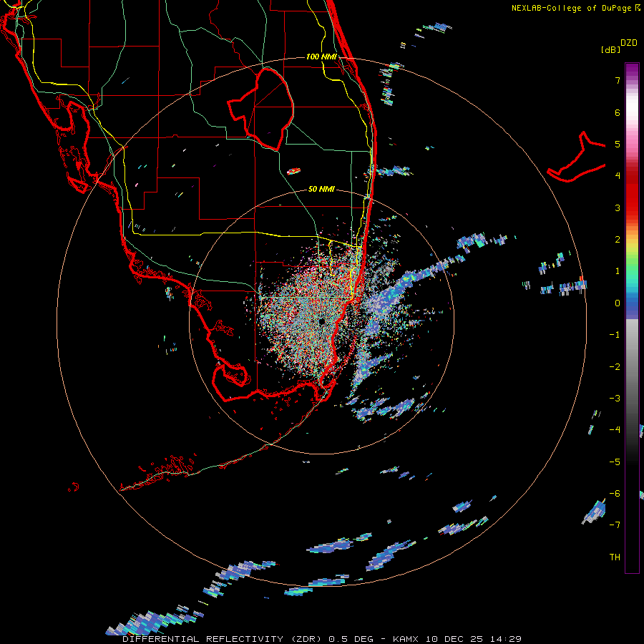
Task: Click the Lake Okeechobee outline on map
Action: [x=261, y=109]
